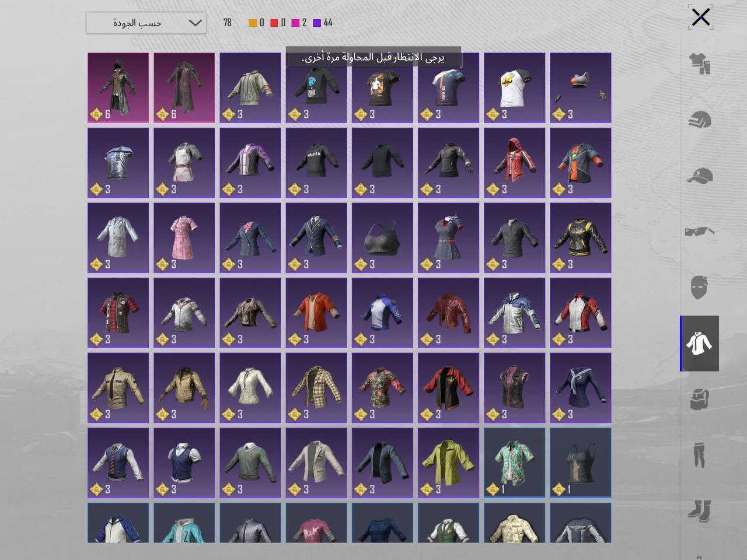Pick the yellow-green open shirt item
Screen dimensions: 747x560
point(449,463)
